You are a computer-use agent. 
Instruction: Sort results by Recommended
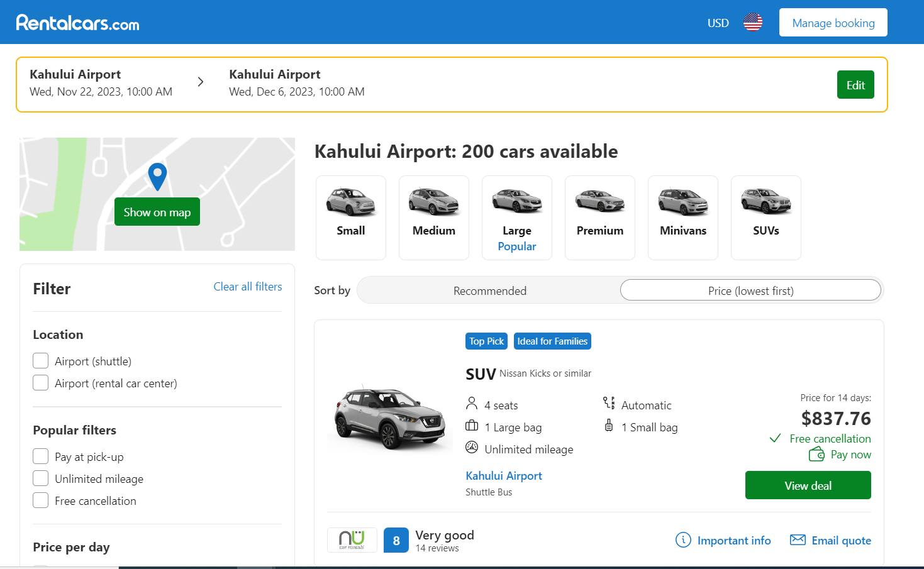(x=490, y=290)
